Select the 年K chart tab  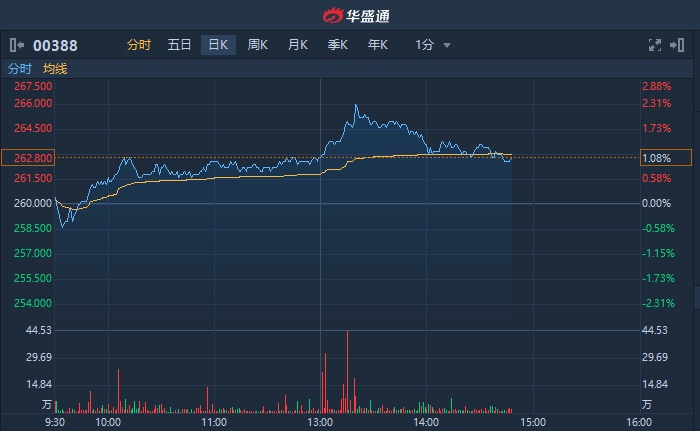378,45
